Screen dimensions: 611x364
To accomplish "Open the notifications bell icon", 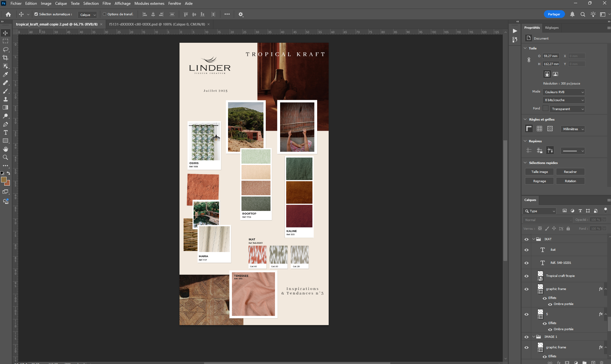I will click(x=572, y=14).
